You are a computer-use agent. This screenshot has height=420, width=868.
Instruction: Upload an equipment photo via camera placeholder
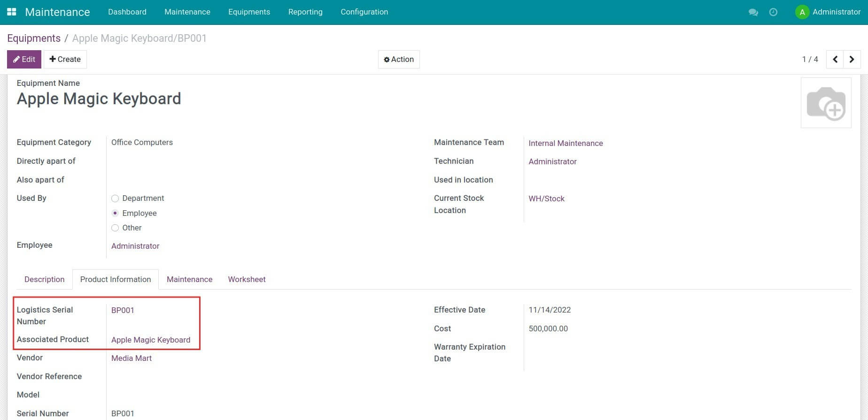click(826, 103)
